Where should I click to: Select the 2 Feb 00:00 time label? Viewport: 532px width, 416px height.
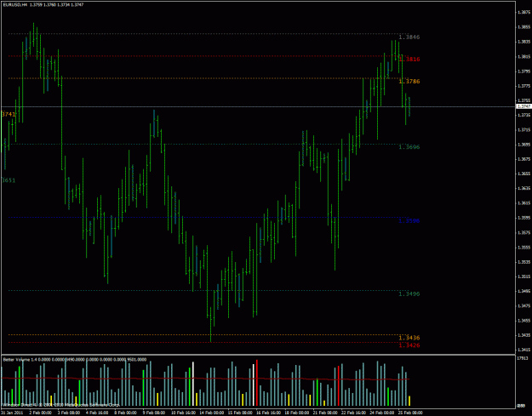(40, 413)
